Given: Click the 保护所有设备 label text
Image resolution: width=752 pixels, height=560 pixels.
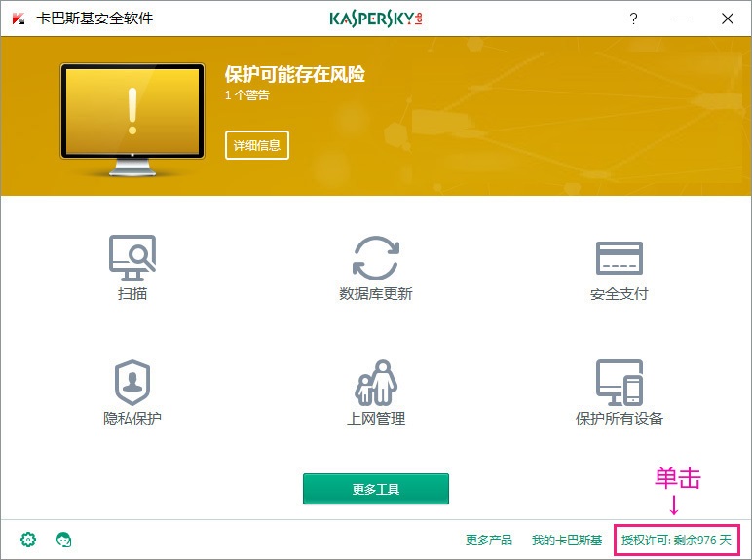Looking at the screenshot, I should click(x=620, y=418).
